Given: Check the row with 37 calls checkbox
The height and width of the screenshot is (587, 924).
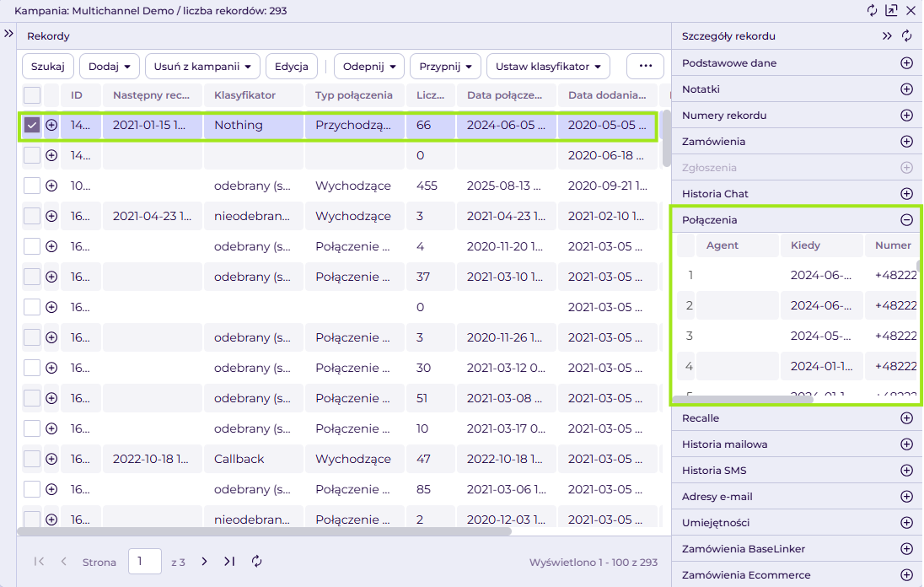Looking at the screenshot, I should coord(32,277).
